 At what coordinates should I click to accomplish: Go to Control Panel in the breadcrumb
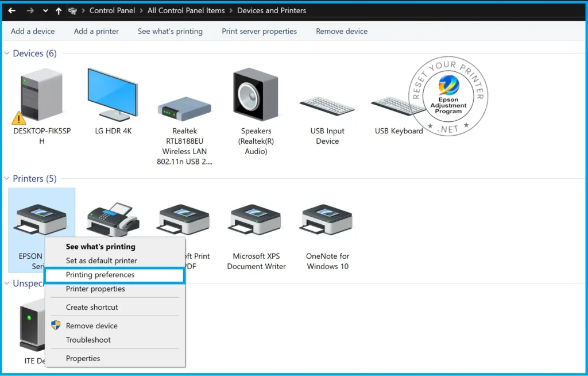click(112, 10)
